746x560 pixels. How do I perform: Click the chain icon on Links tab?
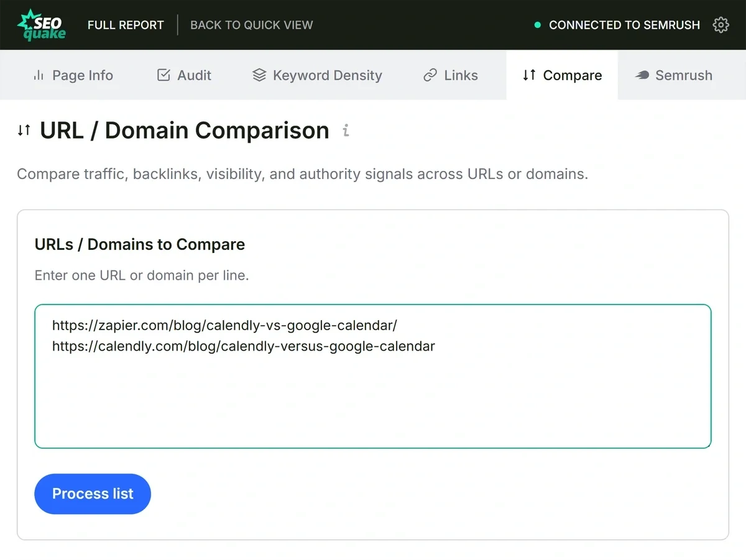click(x=430, y=75)
